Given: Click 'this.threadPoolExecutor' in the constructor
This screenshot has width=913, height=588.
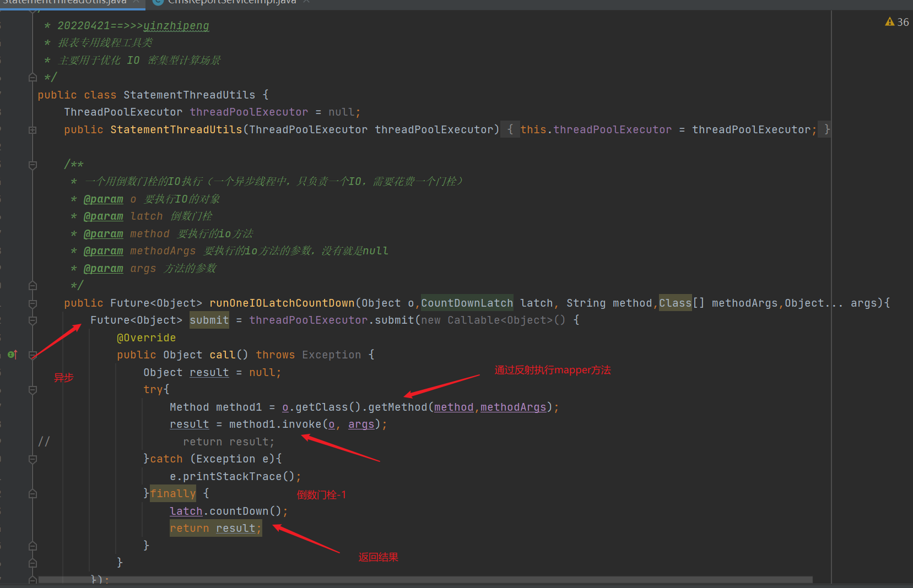Looking at the screenshot, I should (x=596, y=129).
